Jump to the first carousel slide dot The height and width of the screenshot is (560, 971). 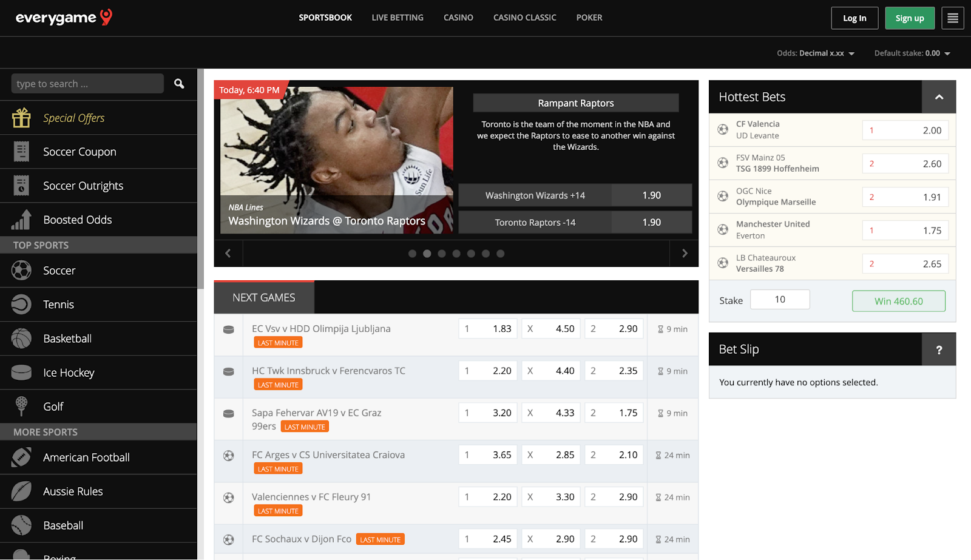pos(413,254)
